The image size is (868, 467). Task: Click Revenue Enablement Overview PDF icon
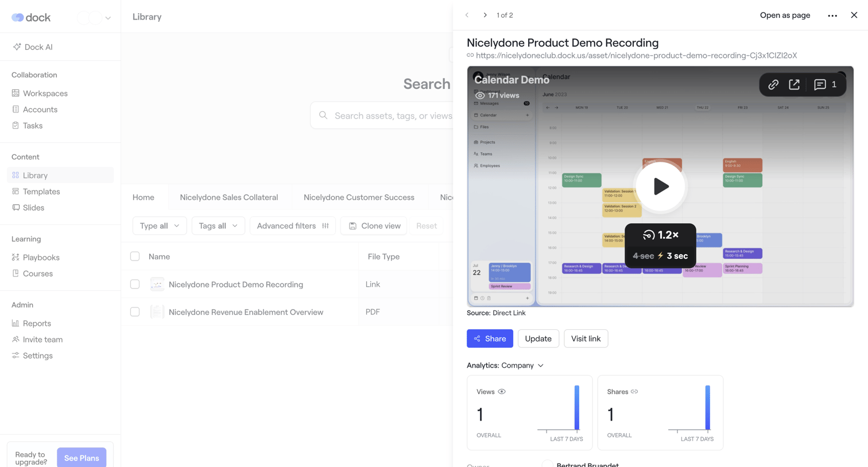coord(157,312)
